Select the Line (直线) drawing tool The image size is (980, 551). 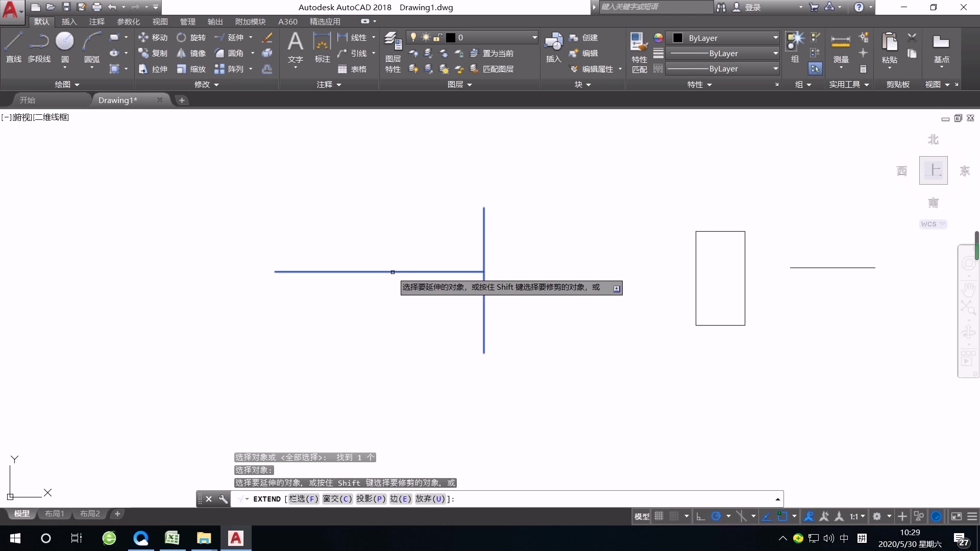coord(14,47)
